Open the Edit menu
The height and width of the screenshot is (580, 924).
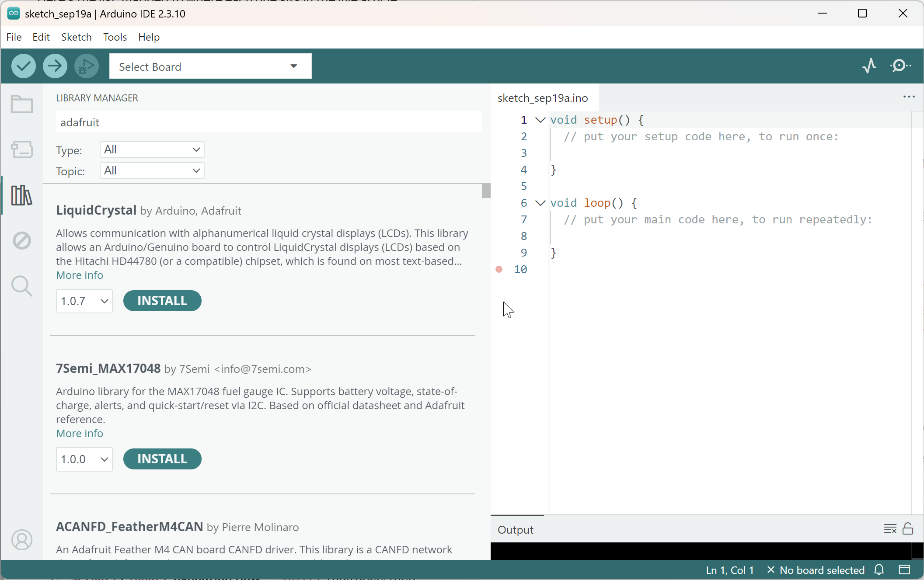point(41,37)
